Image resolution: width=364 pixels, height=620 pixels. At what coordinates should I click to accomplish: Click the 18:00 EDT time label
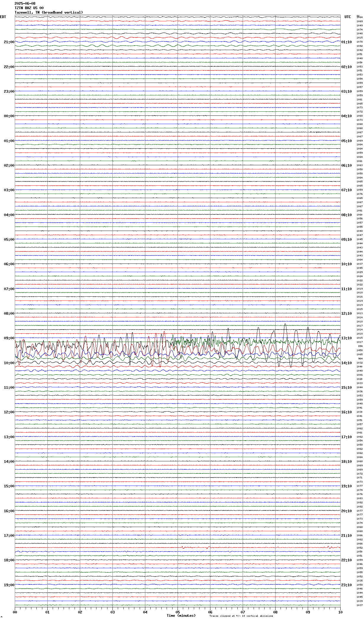[9, 560]
